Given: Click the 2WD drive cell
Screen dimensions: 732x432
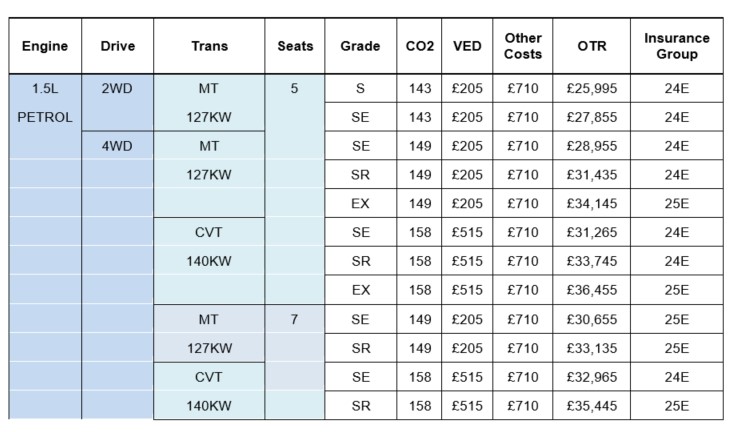Looking at the screenshot, I should click(117, 88).
